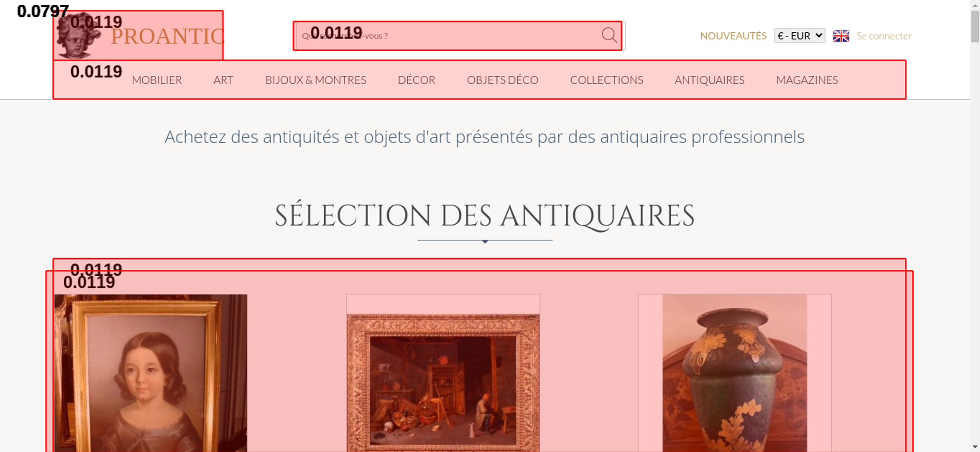The image size is (980, 452).
Task: Click the Nouveautés link
Action: click(x=733, y=36)
